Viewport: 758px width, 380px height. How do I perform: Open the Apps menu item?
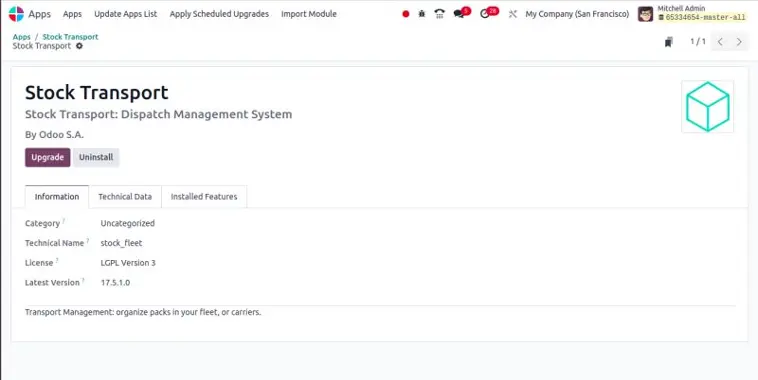pos(72,14)
